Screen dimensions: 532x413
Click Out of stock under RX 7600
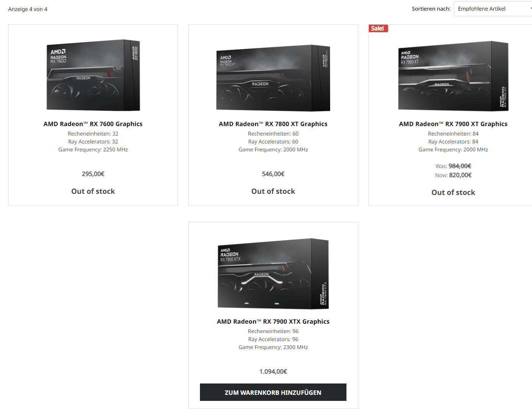tap(93, 191)
